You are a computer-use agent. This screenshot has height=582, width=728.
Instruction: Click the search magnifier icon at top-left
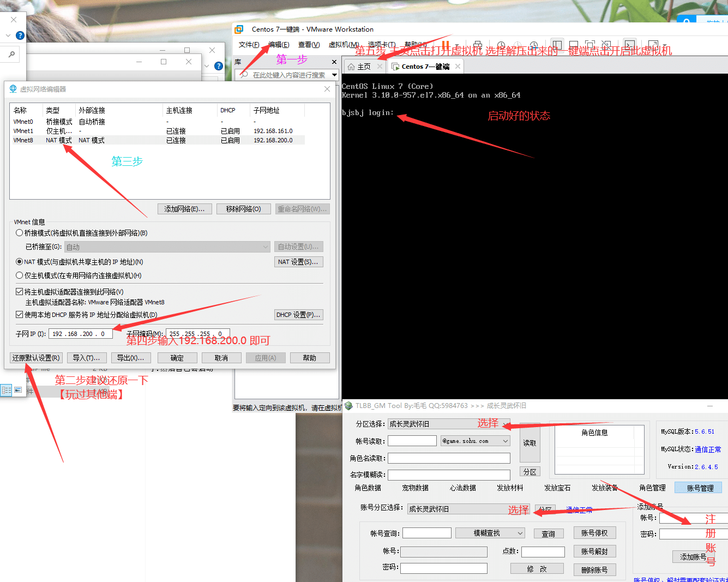click(11, 55)
